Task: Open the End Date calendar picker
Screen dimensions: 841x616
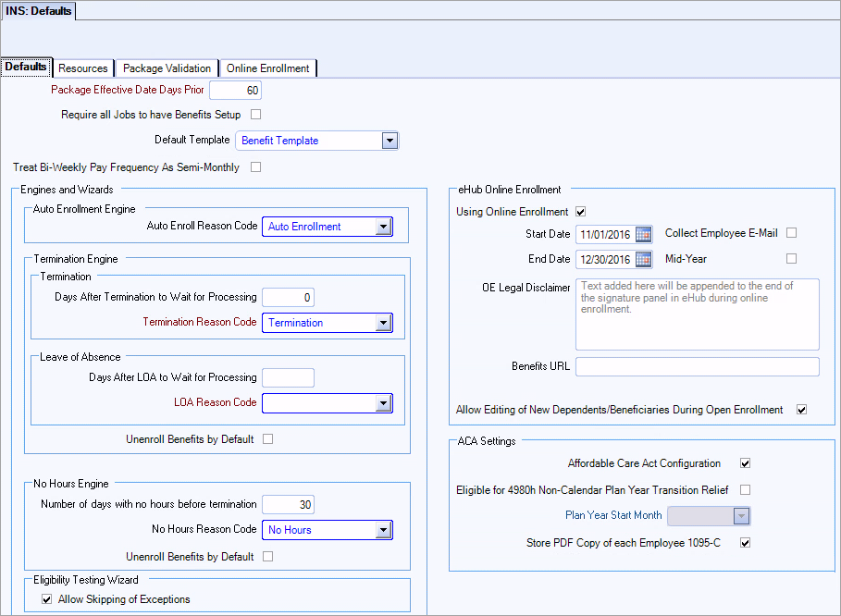Action: point(644,259)
